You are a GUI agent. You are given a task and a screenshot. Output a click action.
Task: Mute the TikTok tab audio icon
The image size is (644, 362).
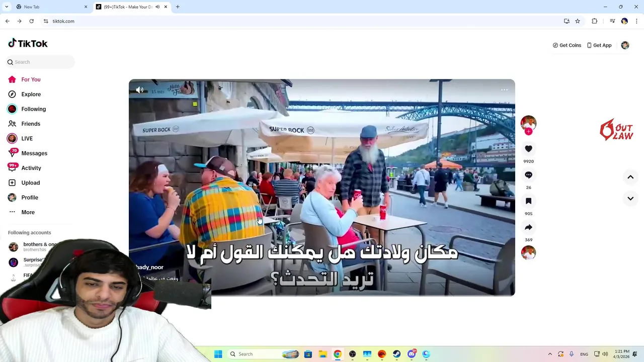pyautogui.click(x=157, y=7)
